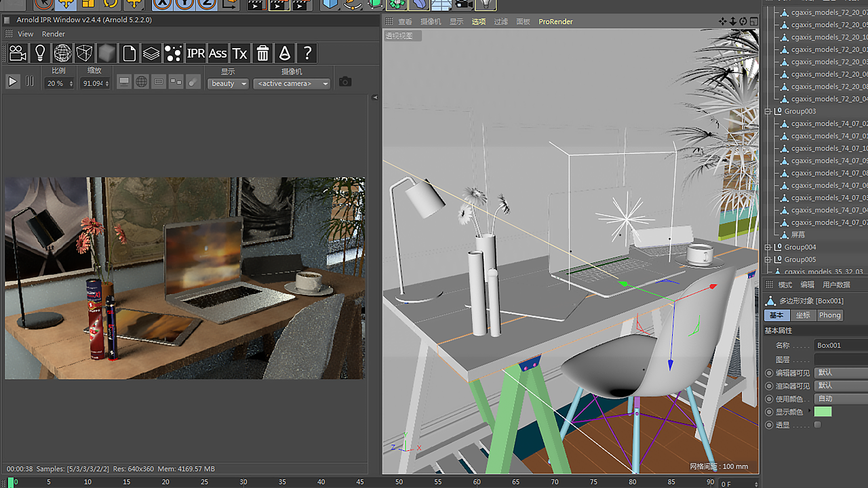The image size is (868, 488).
Task: Click the Ass export icon
Action: (x=218, y=53)
